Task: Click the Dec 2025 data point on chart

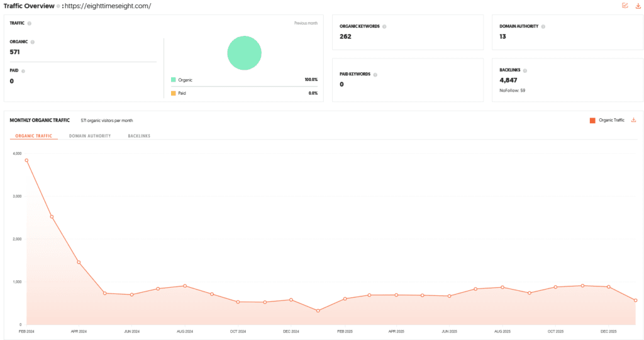Action: coord(609,287)
